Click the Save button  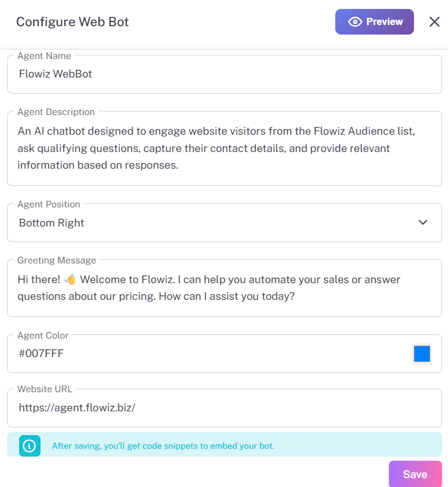tap(415, 474)
